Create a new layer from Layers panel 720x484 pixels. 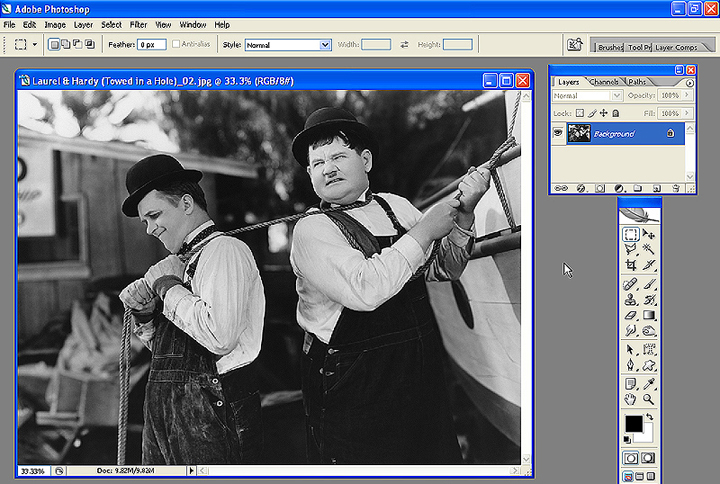tap(656, 188)
